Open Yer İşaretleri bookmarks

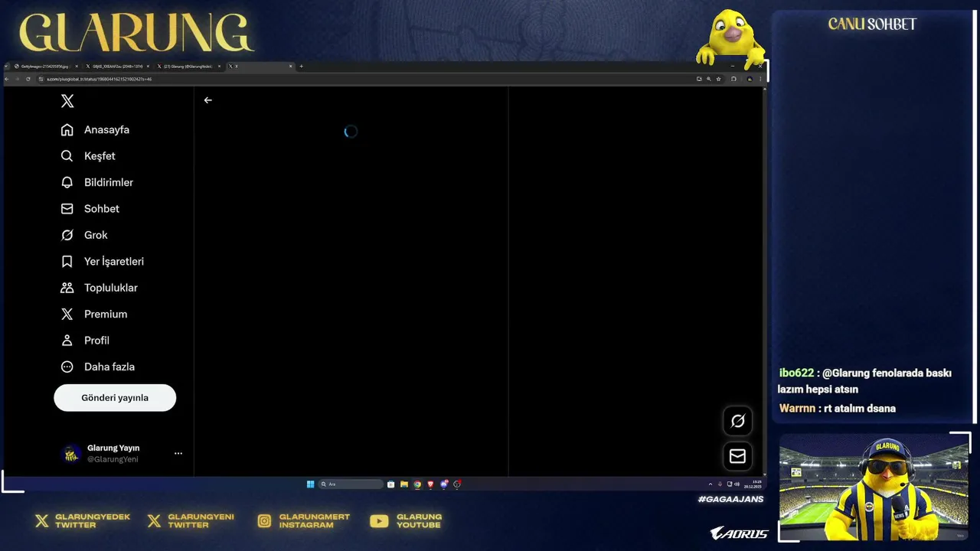(103, 262)
